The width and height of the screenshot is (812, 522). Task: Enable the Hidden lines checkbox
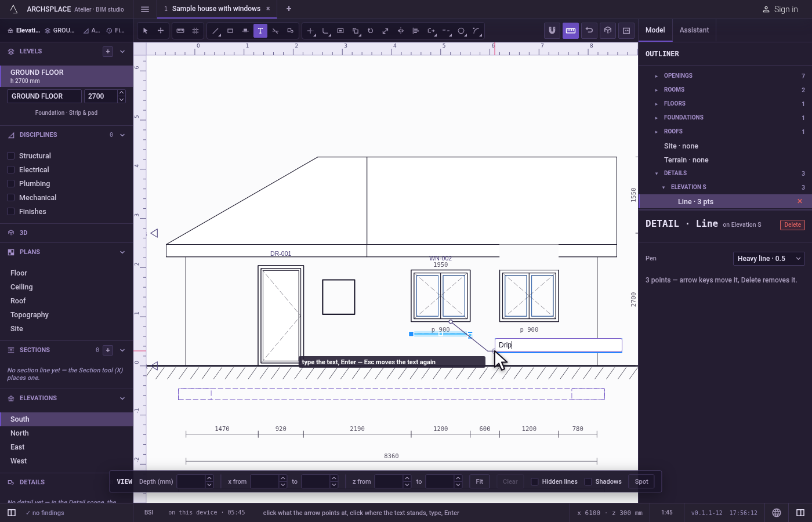[535, 481]
